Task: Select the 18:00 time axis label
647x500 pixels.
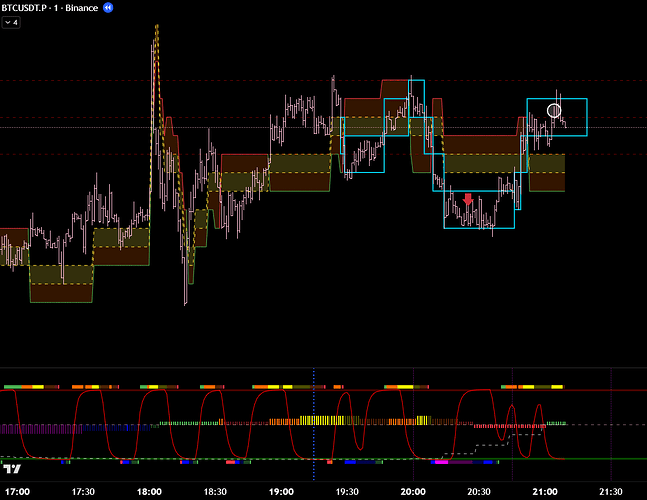Action: click(x=150, y=491)
